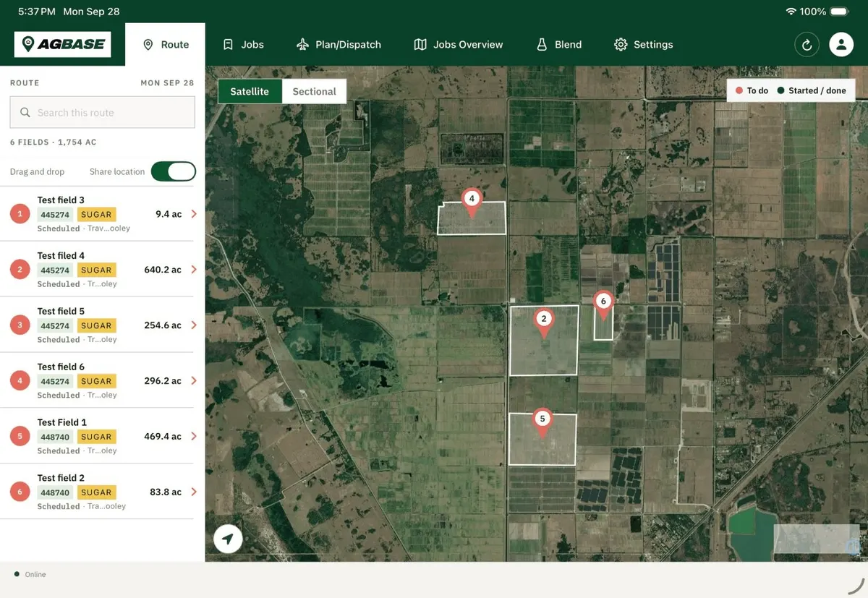This screenshot has width=868, height=598.
Task: Click job number 448740 on Test Field 1
Action: (55, 437)
